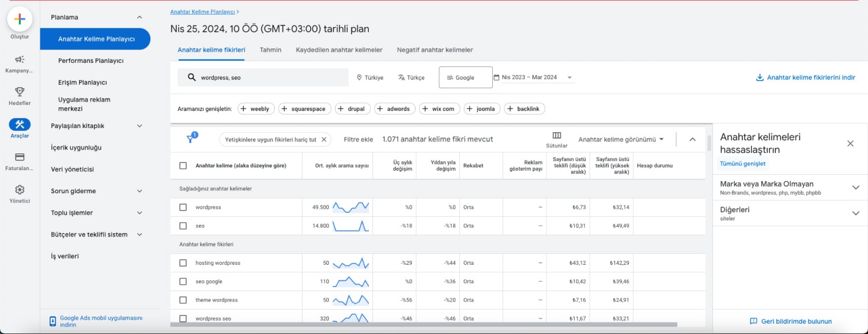Click the Google Ads mobile app icon
This screenshot has height=334, width=868.
click(x=52, y=321)
